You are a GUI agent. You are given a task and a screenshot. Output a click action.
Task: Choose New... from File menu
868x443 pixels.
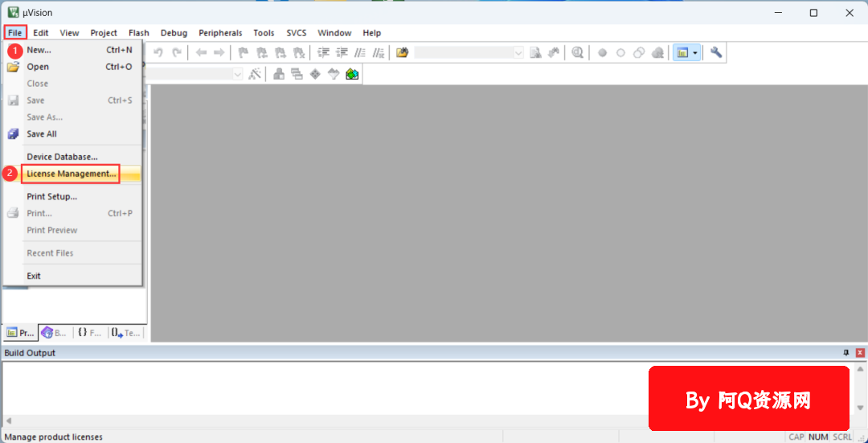point(73,50)
